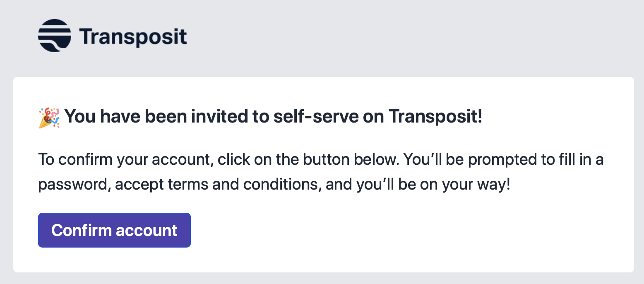
Task: Click the words "button below" in paragraph
Action: coord(353,160)
